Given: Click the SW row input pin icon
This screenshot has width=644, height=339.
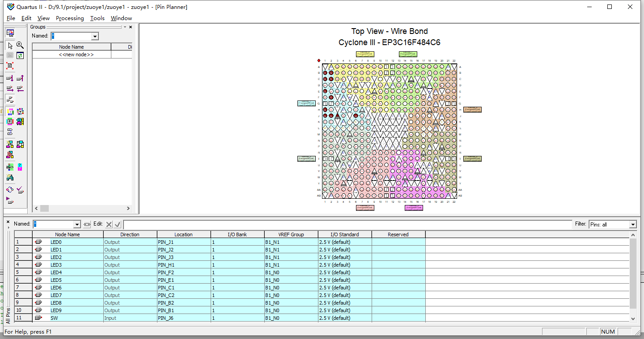Looking at the screenshot, I should tap(38, 318).
